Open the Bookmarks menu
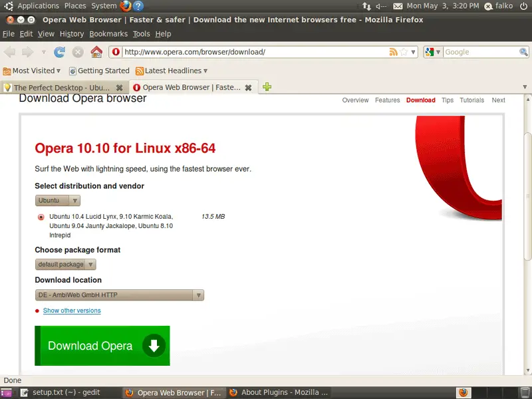Image resolution: width=532 pixels, height=399 pixels. click(108, 34)
